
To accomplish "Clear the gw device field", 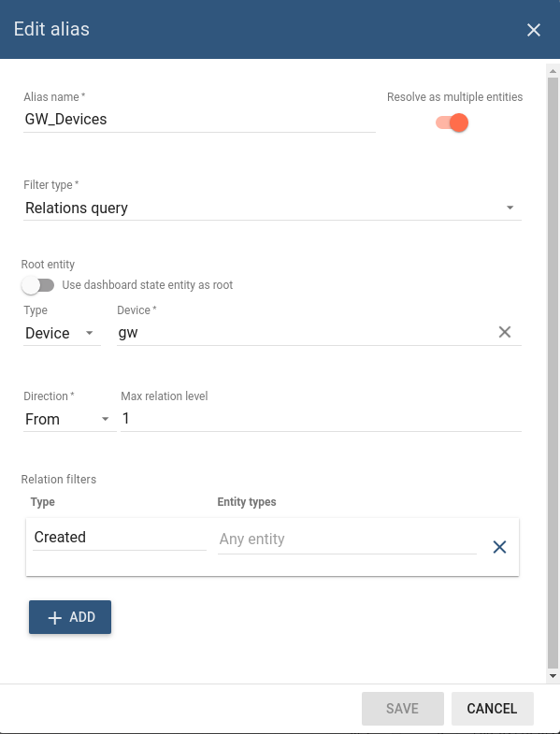I will click(505, 332).
